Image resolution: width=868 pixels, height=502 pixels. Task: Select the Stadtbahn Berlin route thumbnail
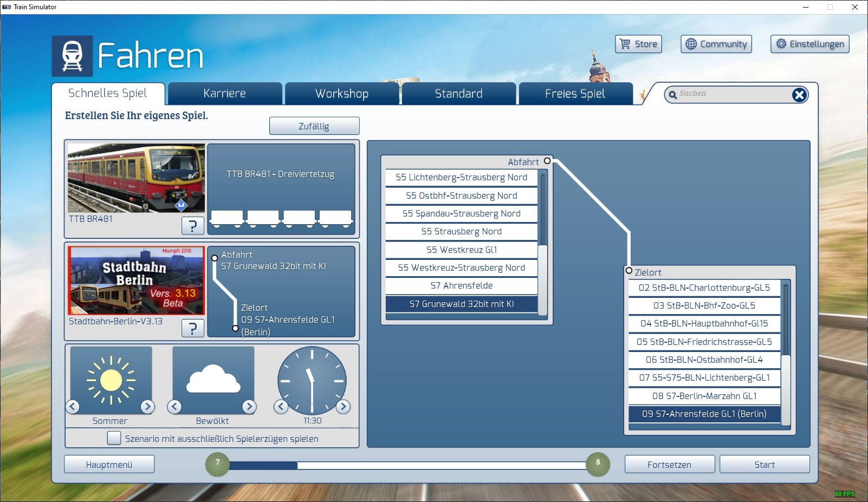(x=136, y=281)
